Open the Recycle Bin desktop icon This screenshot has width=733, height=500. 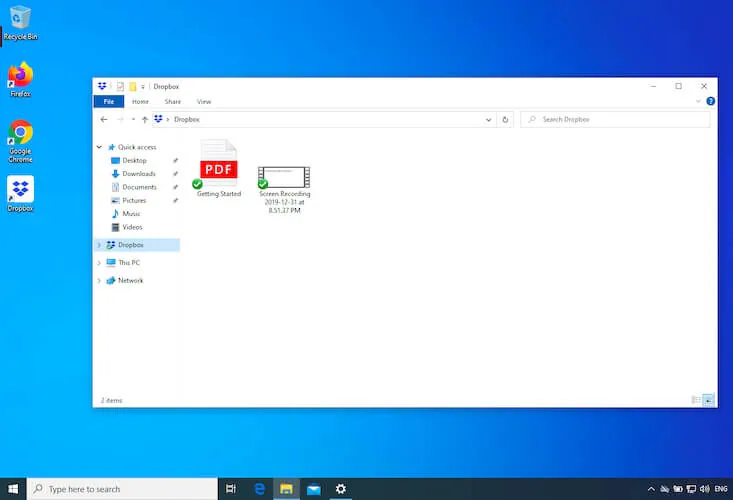pos(20,22)
